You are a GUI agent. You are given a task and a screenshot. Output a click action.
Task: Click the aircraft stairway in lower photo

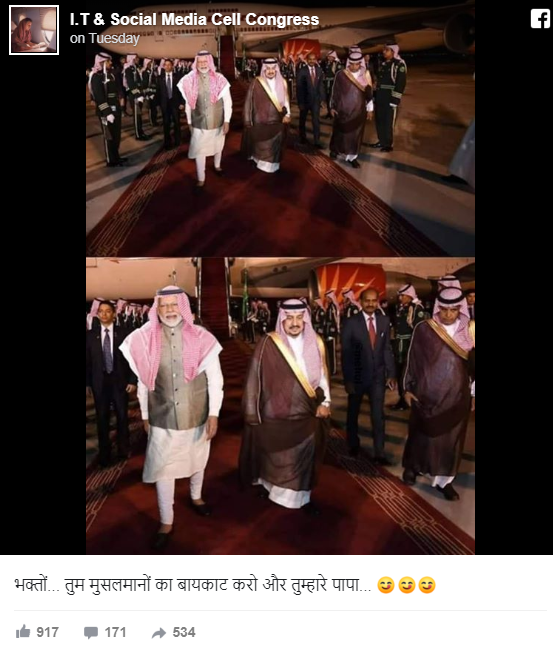[214, 298]
